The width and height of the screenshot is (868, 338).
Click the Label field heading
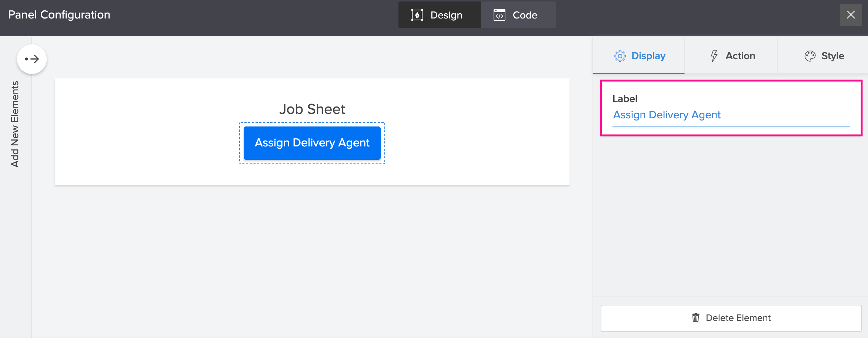pyautogui.click(x=625, y=99)
